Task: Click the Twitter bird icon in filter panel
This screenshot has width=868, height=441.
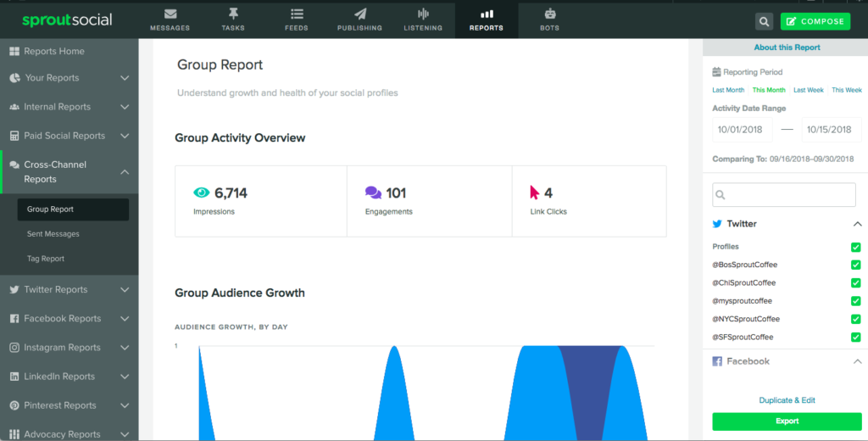Action: point(717,225)
